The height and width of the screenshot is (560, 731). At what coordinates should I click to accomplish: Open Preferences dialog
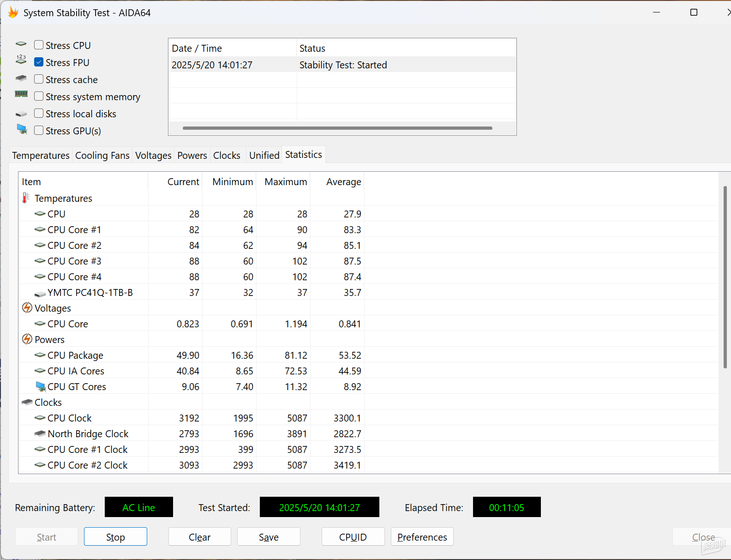(x=422, y=536)
